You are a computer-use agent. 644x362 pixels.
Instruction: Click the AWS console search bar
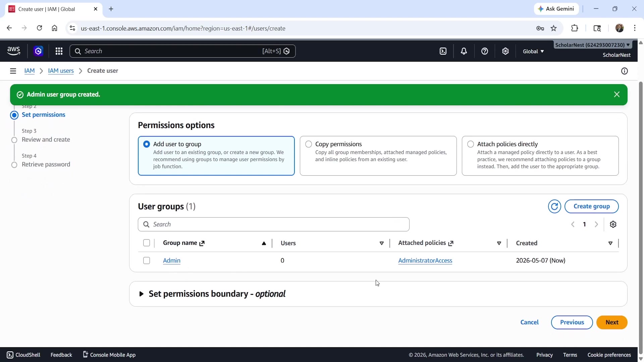pos(182,51)
